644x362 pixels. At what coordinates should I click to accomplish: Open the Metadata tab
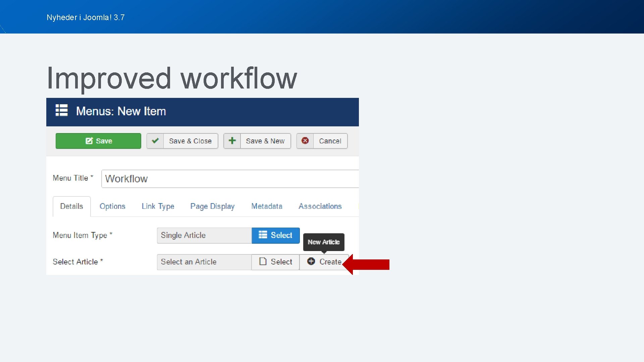click(x=267, y=206)
